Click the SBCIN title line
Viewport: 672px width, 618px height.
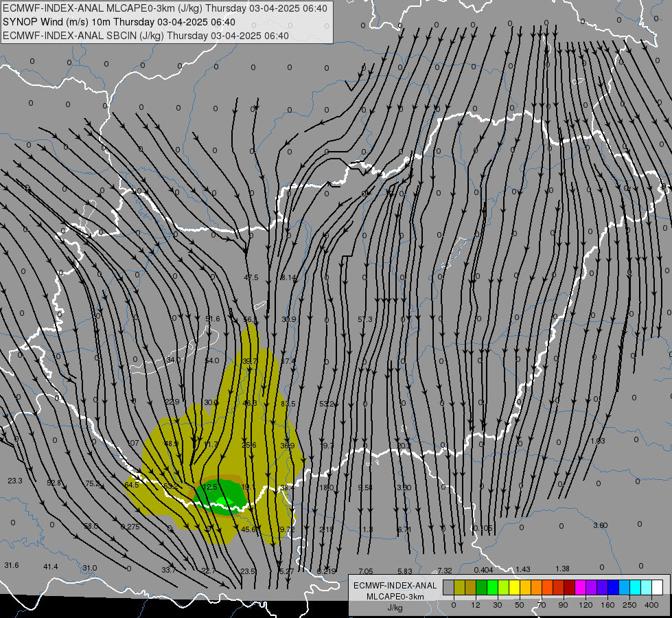tap(146, 36)
